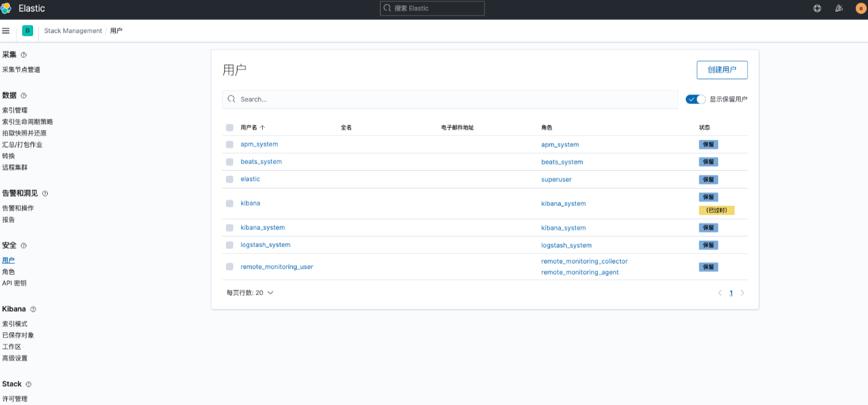Open 索引模式 in sidebar
The width and height of the screenshot is (868, 405).
tap(15, 324)
